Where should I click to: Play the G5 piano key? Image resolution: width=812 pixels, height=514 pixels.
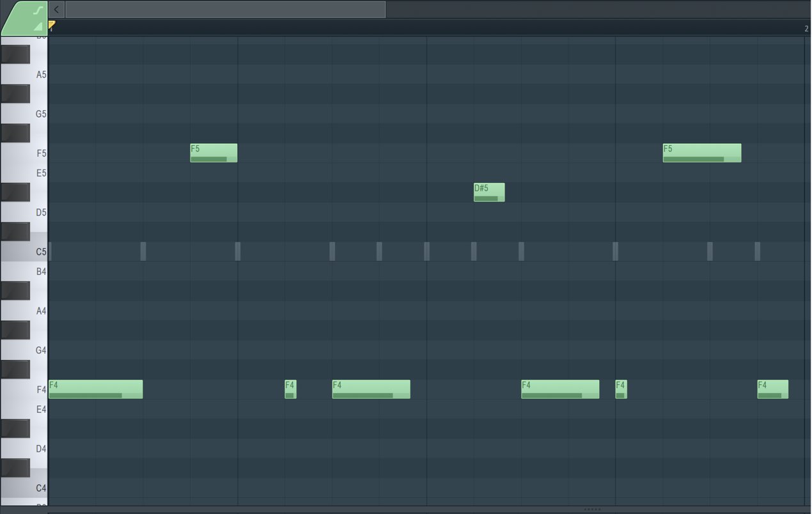38,114
